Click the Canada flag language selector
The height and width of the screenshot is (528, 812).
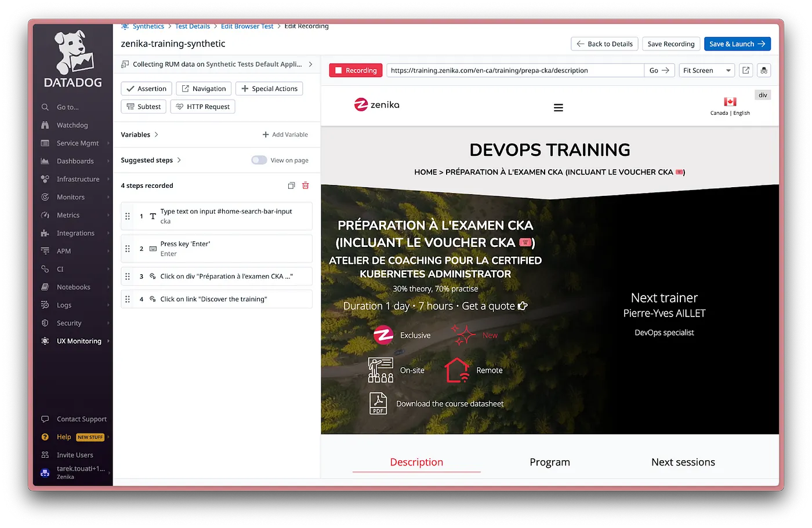tap(730, 102)
